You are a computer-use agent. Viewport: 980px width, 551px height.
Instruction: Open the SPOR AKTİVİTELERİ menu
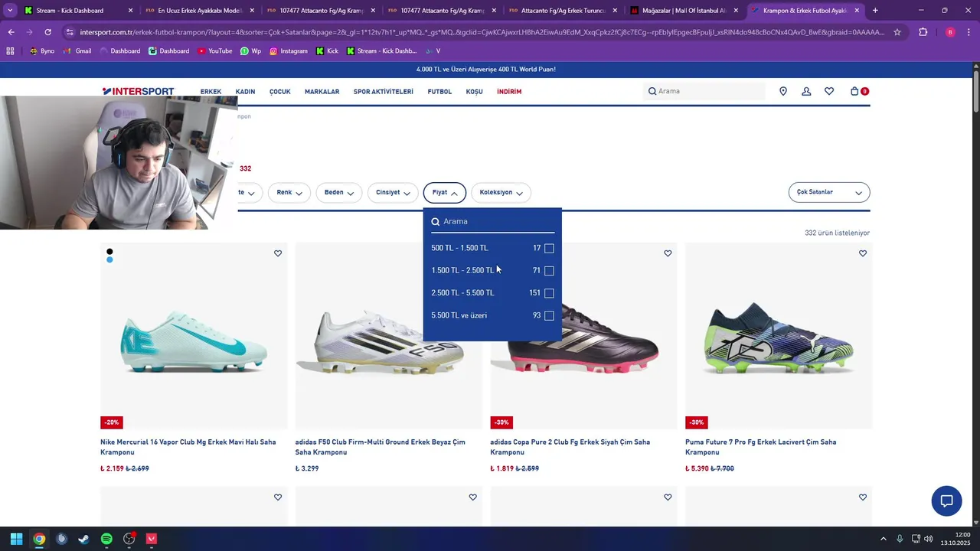(384, 92)
